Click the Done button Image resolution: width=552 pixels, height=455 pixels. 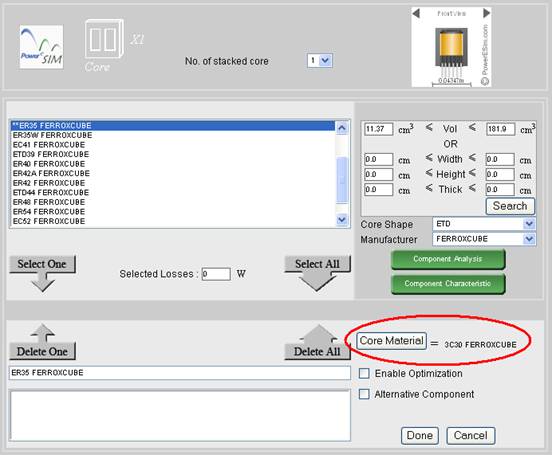tap(420, 436)
